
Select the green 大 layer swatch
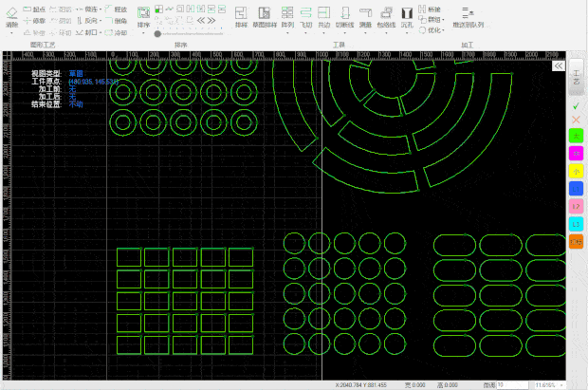pyautogui.click(x=576, y=136)
